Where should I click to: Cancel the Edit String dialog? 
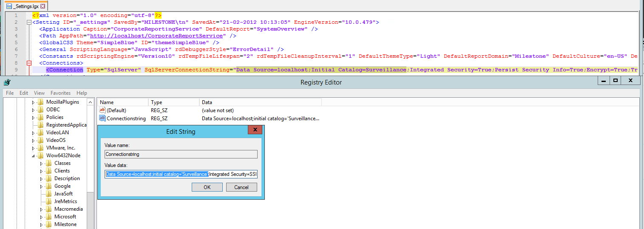pyautogui.click(x=241, y=187)
